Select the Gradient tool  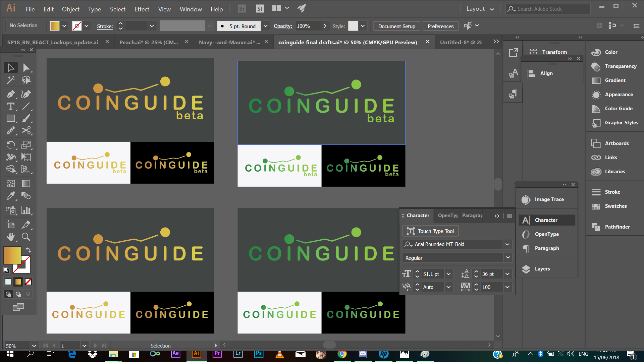click(x=26, y=183)
